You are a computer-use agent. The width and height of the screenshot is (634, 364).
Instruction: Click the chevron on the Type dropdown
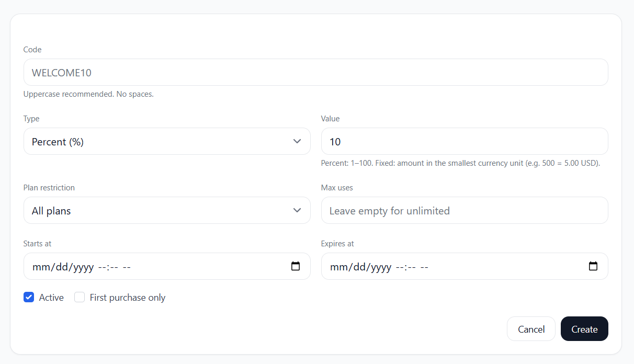coord(297,141)
